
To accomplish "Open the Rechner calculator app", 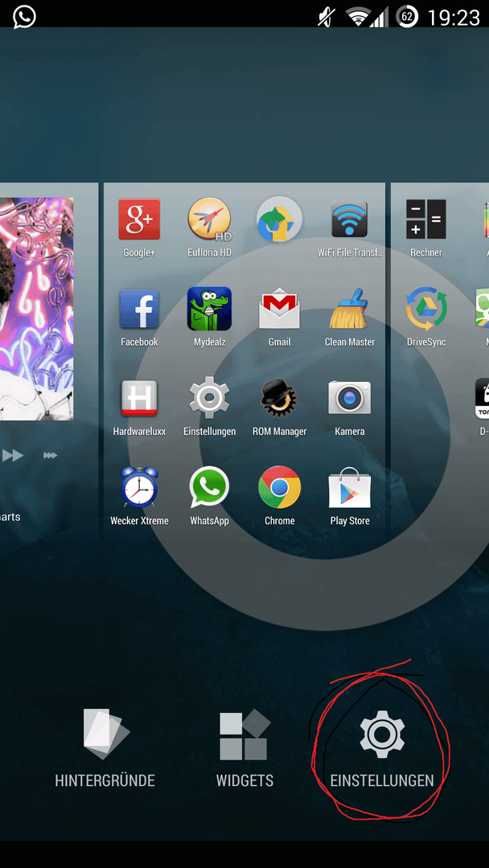I will click(x=426, y=228).
